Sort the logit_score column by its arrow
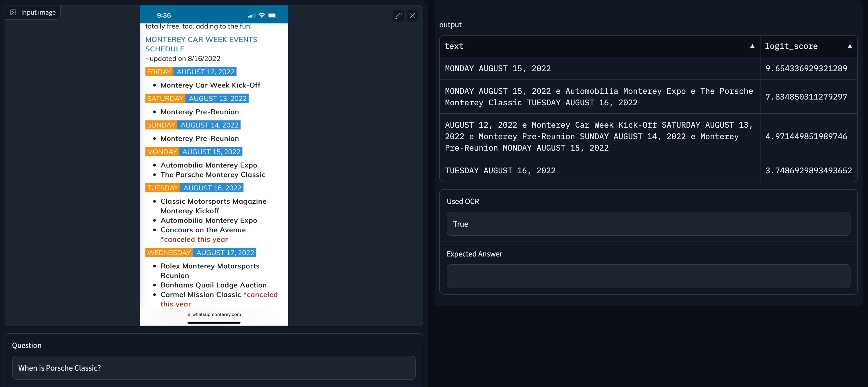The height and width of the screenshot is (387, 868). tap(850, 46)
